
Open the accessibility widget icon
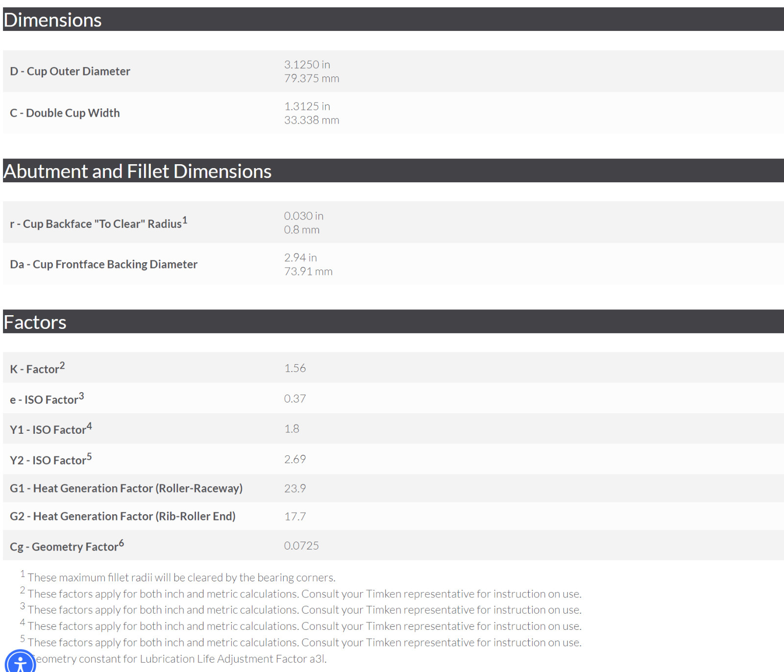click(x=20, y=662)
